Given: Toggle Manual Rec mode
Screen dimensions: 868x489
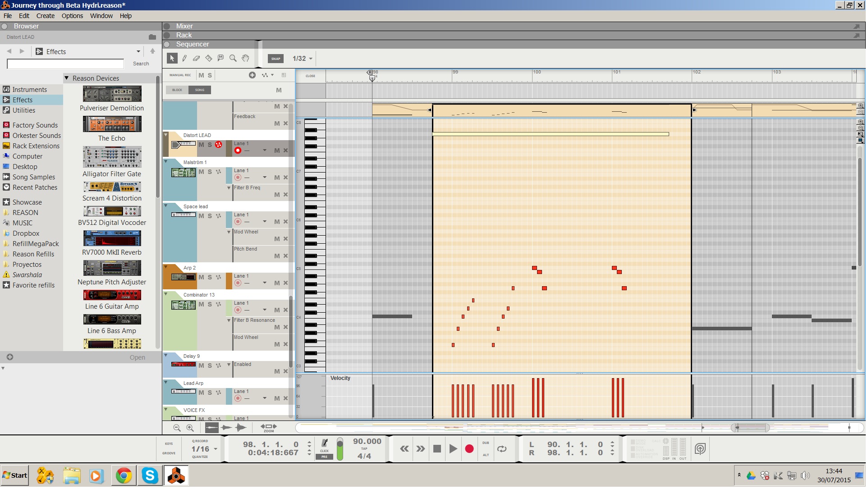Looking at the screenshot, I should click(180, 75).
